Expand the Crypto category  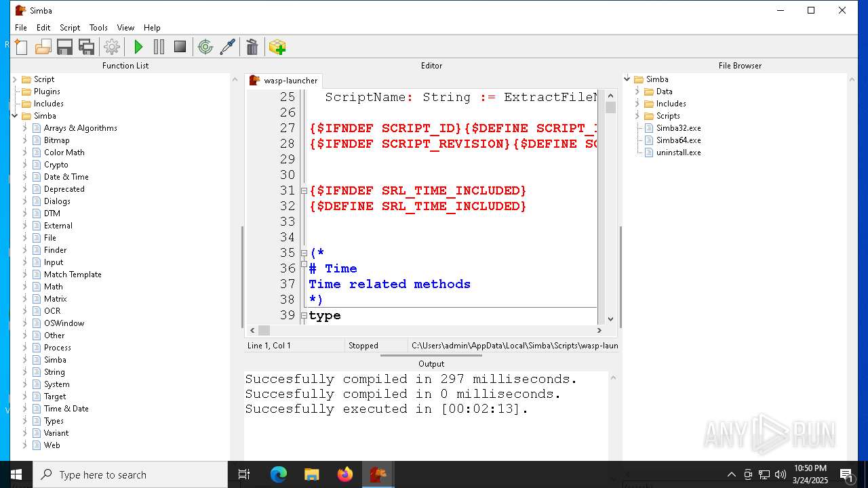tap(25, 165)
